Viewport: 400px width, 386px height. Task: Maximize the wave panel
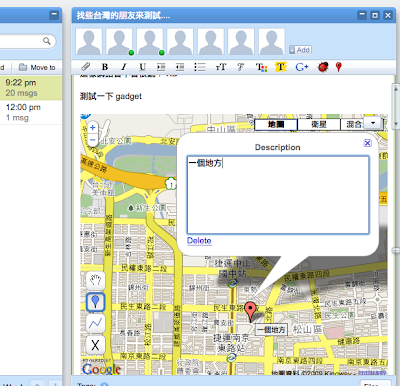coord(375,15)
